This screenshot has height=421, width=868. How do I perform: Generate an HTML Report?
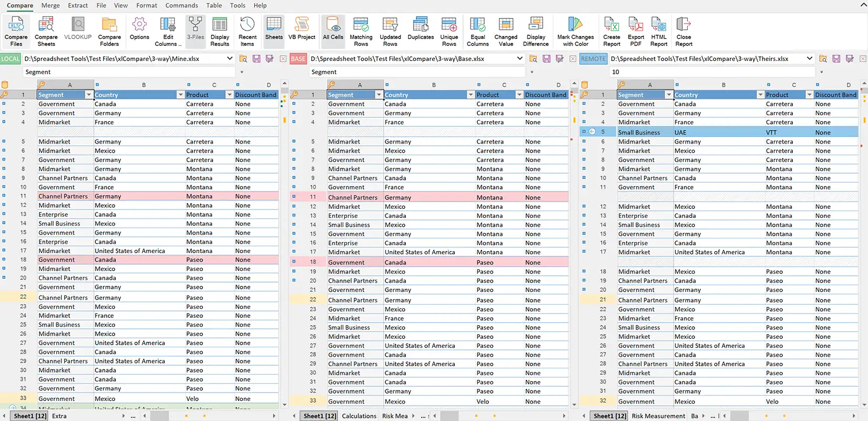click(659, 32)
